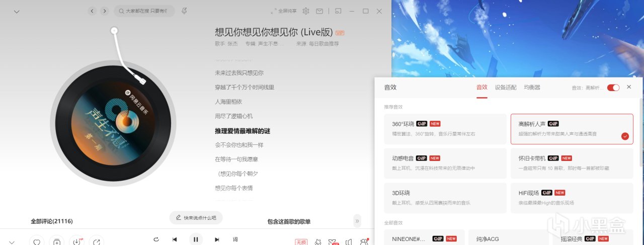This screenshot has width=644, height=245.
Task: Click lyric line 会不会你也和我一样
Action: click(x=239, y=145)
